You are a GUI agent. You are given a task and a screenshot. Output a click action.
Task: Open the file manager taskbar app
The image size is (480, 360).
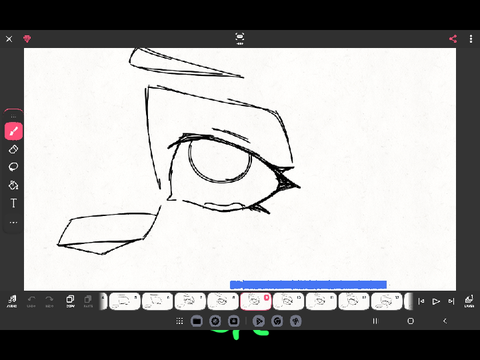pos(197,321)
